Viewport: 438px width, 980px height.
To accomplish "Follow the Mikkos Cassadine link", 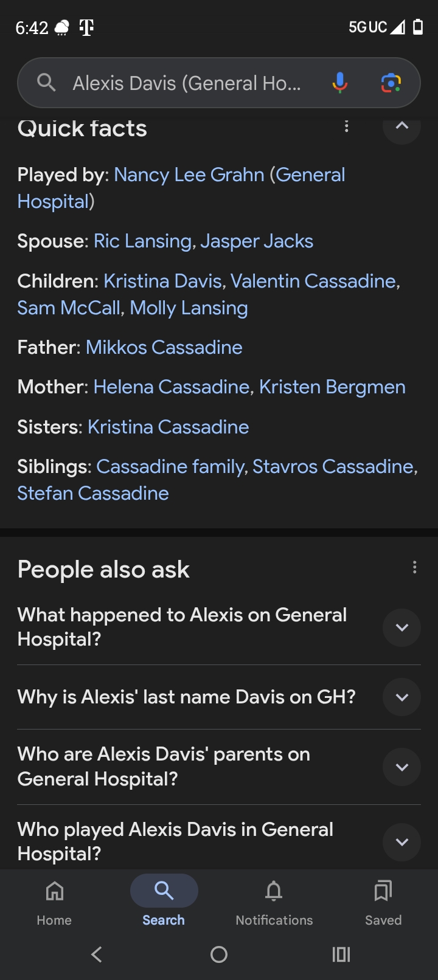I will [x=164, y=348].
